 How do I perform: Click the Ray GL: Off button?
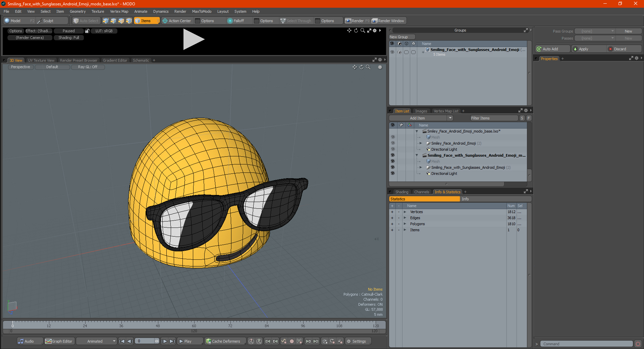(88, 67)
